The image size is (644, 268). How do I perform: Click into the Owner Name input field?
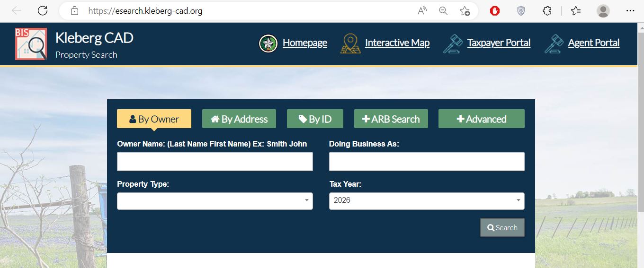pyautogui.click(x=215, y=162)
